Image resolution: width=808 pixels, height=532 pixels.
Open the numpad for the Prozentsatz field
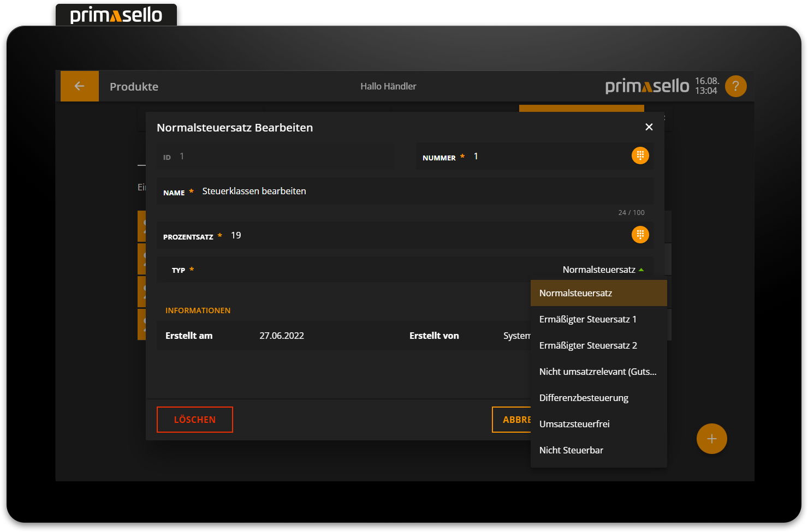640,235
